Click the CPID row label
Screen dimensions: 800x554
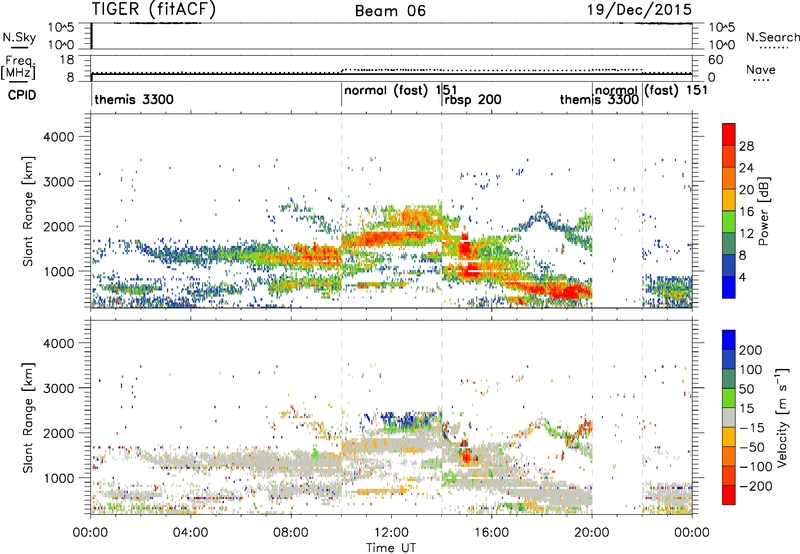pos(22,95)
